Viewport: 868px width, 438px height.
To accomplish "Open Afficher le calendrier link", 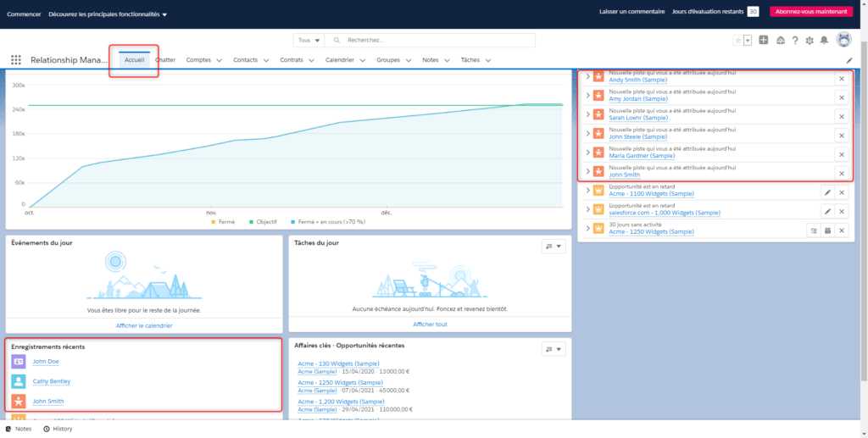I will 144,325.
